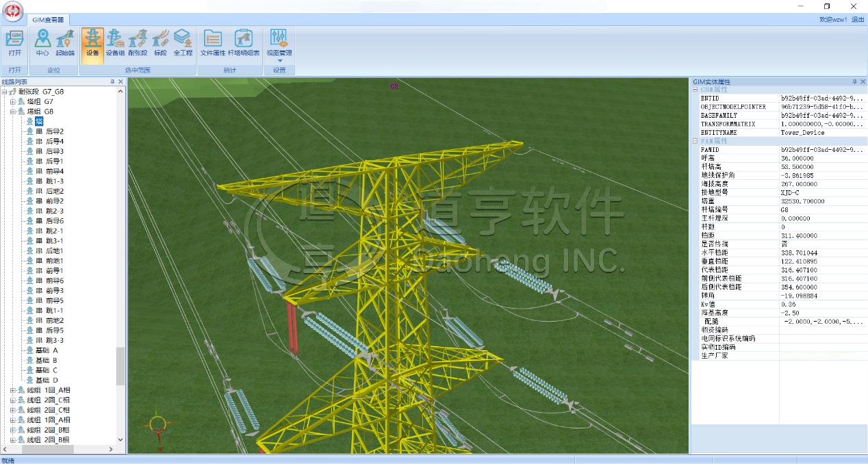Select the highlighted 塔 tree item
Viewport: 868px width, 464px height.
click(39, 121)
